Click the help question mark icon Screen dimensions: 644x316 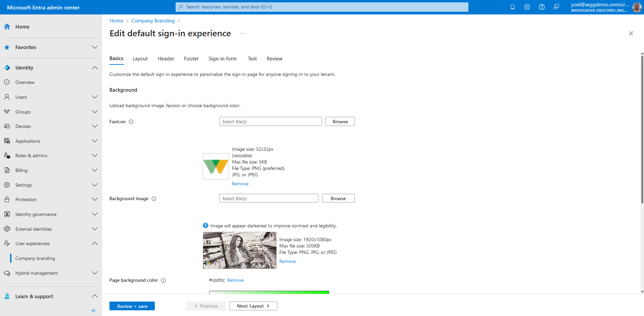point(542,7)
